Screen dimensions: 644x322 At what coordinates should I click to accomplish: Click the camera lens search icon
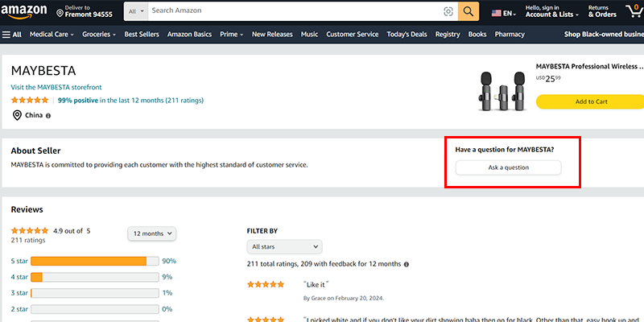pos(448,11)
